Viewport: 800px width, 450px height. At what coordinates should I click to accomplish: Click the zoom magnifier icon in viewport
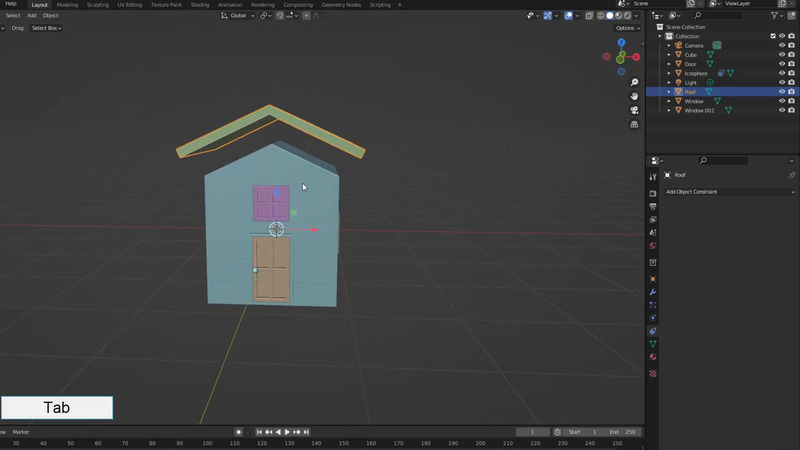[x=634, y=82]
